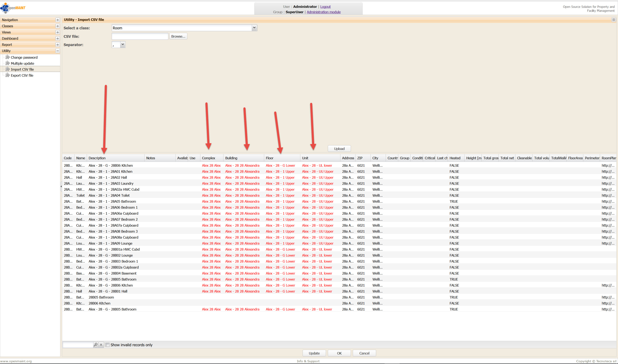The height and width of the screenshot is (364, 618).
Task: Click the Multiple update puzzle icon
Action: coord(8,63)
